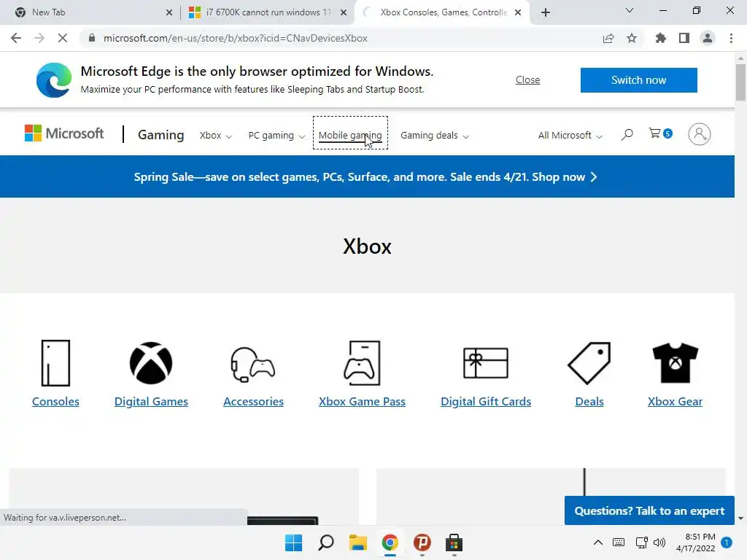Click the gift card icon

[x=486, y=363]
